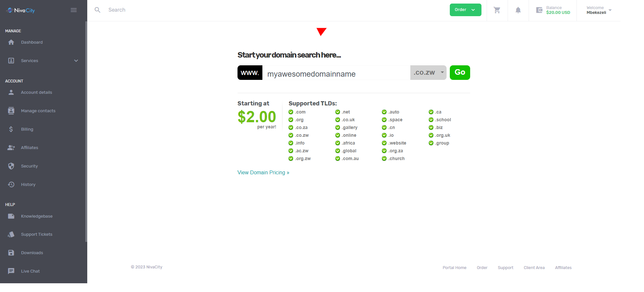The image size is (644, 292).
Task: Click the search magnifier icon
Action: pos(97,10)
